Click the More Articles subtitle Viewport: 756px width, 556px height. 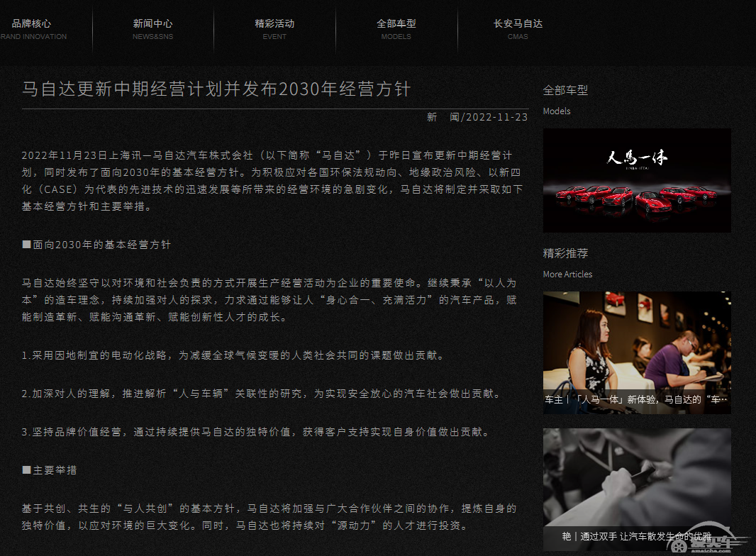(567, 274)
